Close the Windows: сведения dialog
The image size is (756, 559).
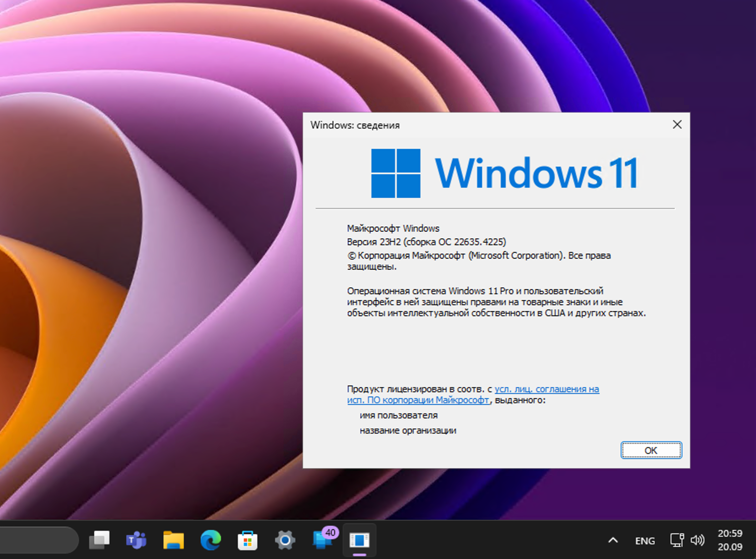pos(677,125)
